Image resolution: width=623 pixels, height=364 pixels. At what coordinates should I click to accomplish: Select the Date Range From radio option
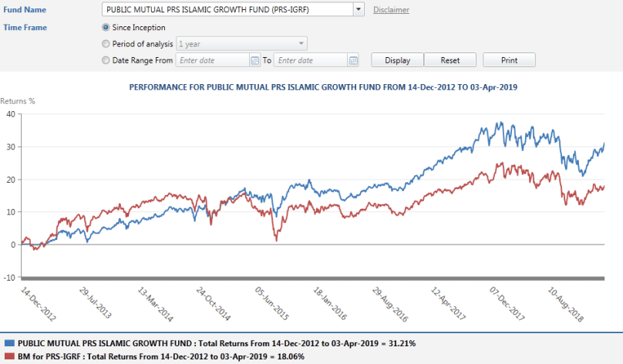tap(106, 60)
